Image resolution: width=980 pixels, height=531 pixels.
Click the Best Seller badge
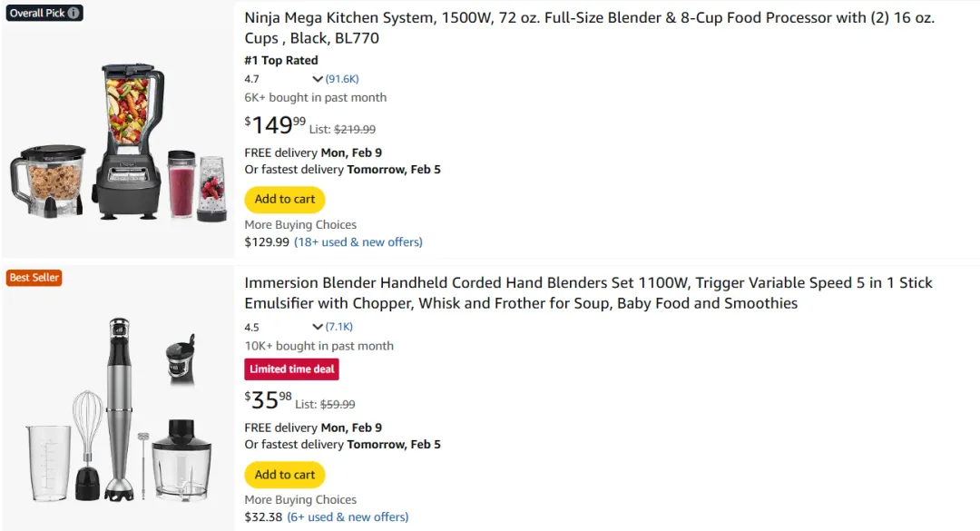pyautogui.click(x=34, y=278)
